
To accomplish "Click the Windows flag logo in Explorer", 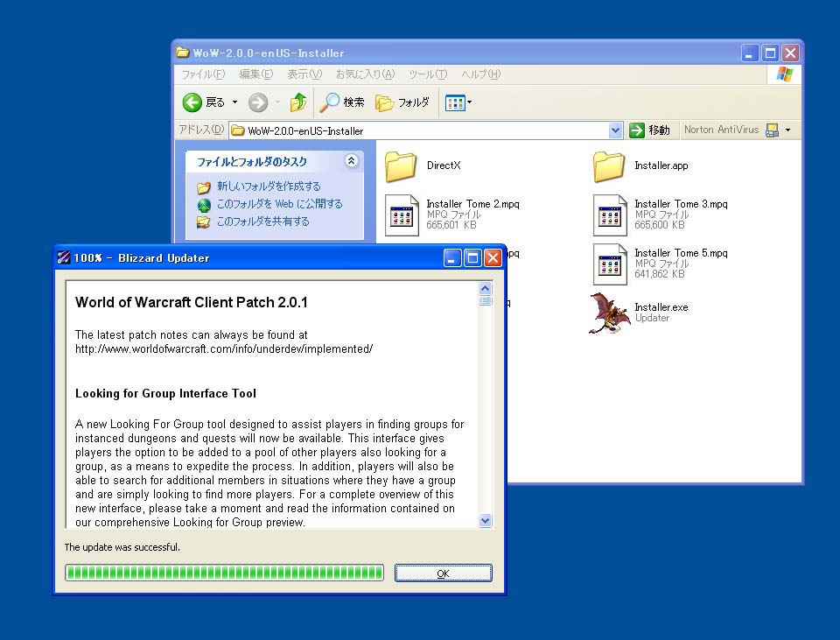I will [x=784, y=74].
